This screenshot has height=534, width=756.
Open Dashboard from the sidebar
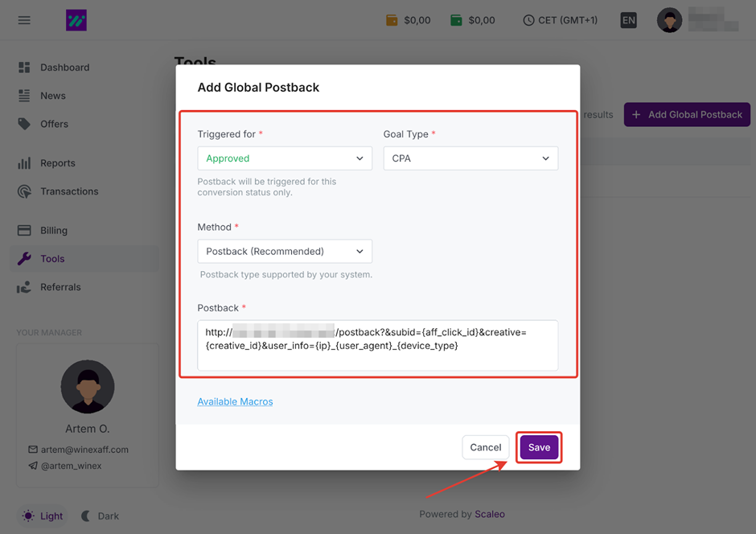tap(64, 68)
